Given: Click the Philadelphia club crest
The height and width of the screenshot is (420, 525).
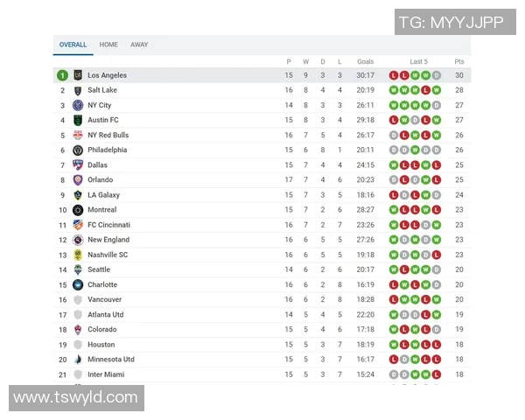Looking at the screenshot, I should [78, 150].
